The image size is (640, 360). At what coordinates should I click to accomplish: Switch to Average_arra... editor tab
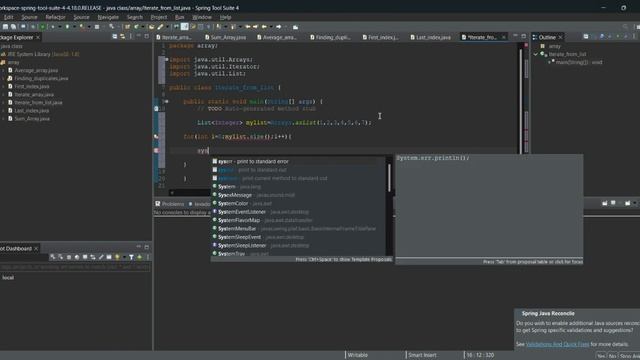click(277, 37)
